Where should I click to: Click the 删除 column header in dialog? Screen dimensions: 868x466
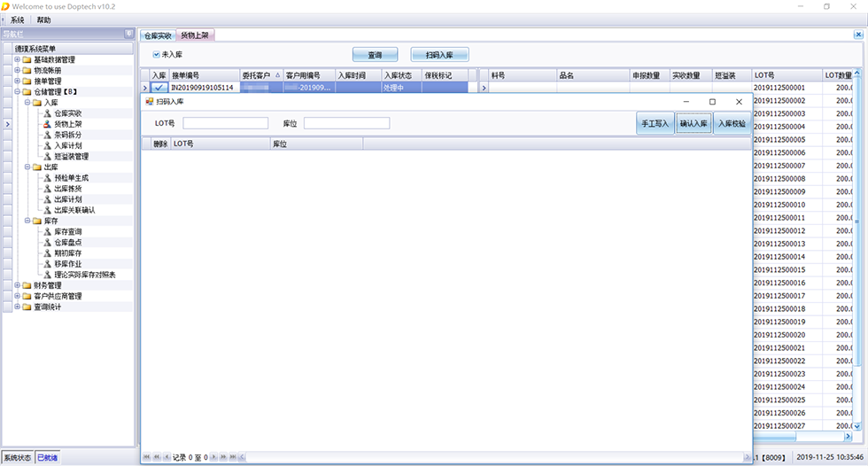160,144
